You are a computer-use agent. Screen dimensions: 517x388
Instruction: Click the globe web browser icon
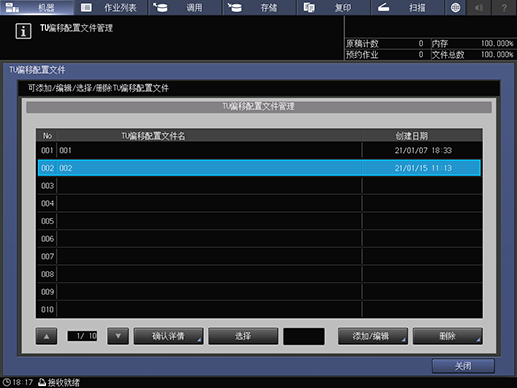(x=455, y=7)
